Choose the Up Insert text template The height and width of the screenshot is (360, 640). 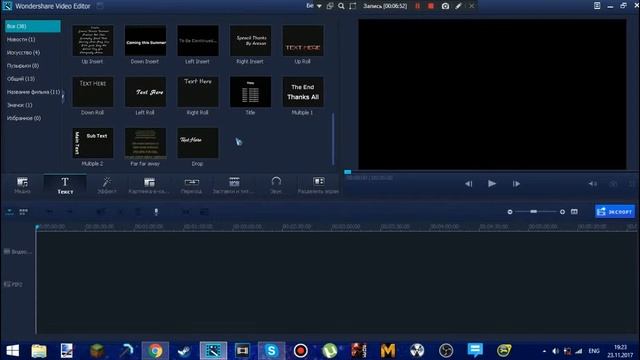pyautogui.click(x=93, y=41)
